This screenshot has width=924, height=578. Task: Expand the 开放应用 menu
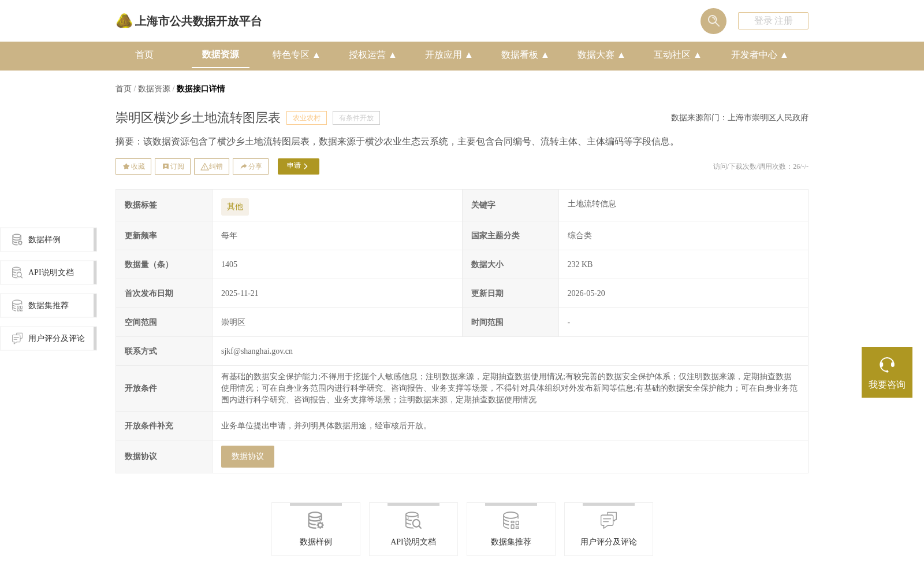[x=448, y=55]
